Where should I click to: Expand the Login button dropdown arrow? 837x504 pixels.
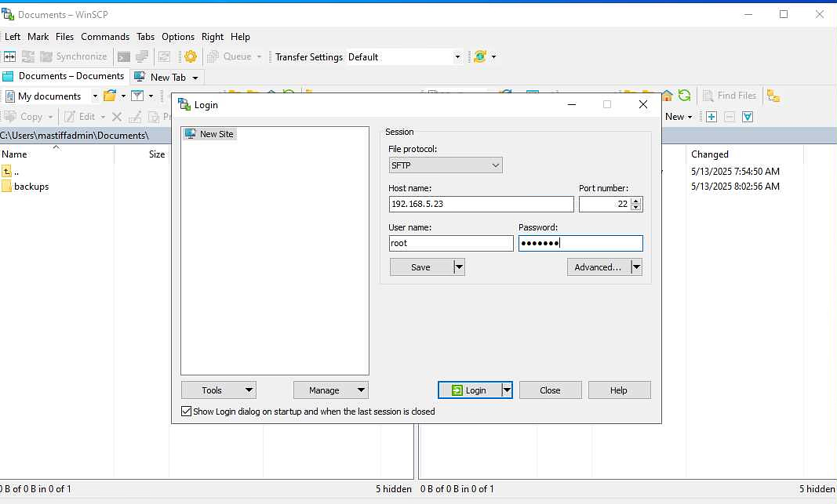coord(507,390)
